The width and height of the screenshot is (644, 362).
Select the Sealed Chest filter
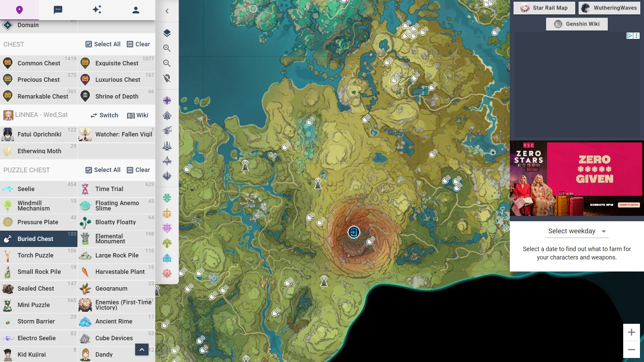click(x=39, y=289)
